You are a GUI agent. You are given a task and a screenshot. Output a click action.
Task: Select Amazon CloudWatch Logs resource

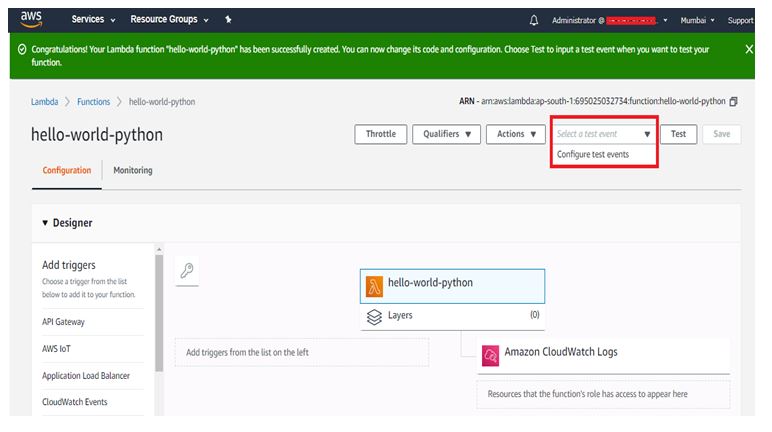click(x=603, y=355)
